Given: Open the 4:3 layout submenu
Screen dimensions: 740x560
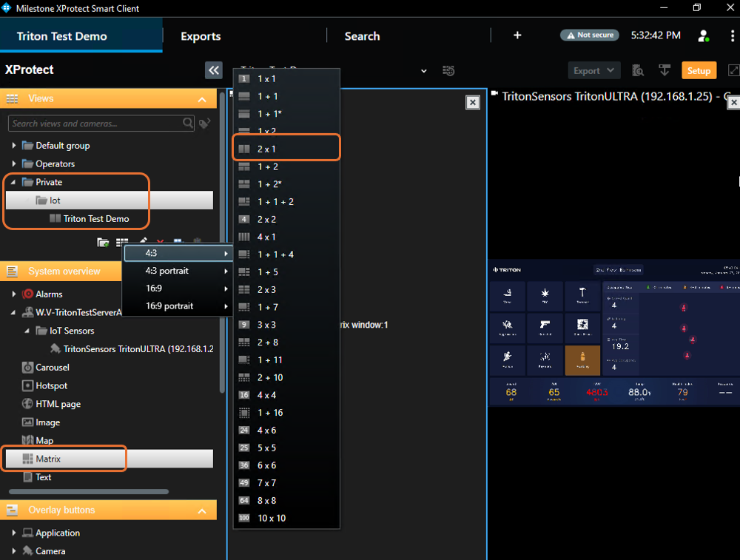Looking at the screenshot, I should (x=178, y=253).
